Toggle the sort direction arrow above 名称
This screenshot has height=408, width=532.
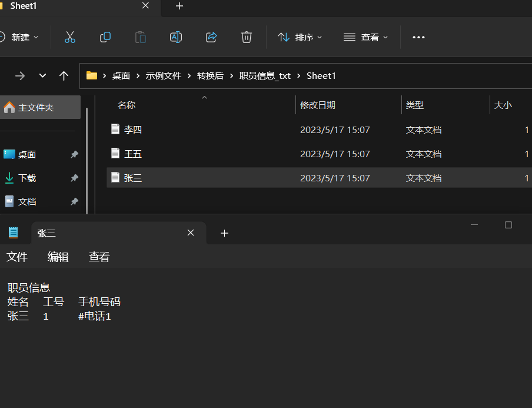click(204, 97)
